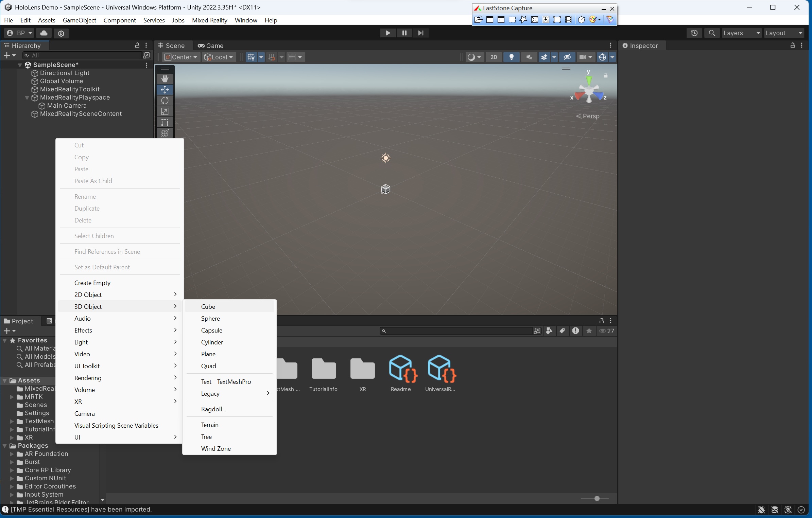Toggle scene lighting in Scene view
This screenshot has width=812, height=518.
512,57
